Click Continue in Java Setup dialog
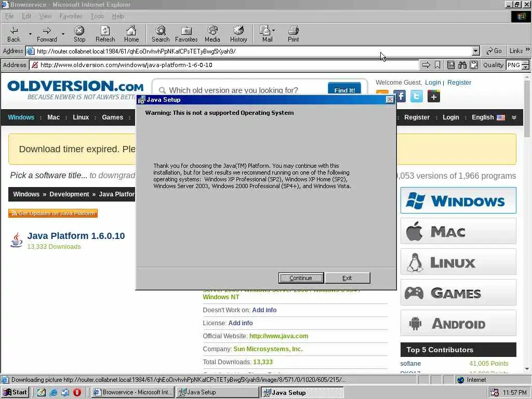 pyautogui.click(x=301, y=278)
